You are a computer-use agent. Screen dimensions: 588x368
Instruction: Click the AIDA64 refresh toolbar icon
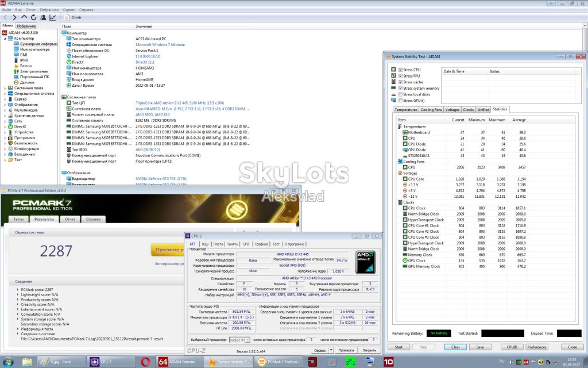coord(34,17)
